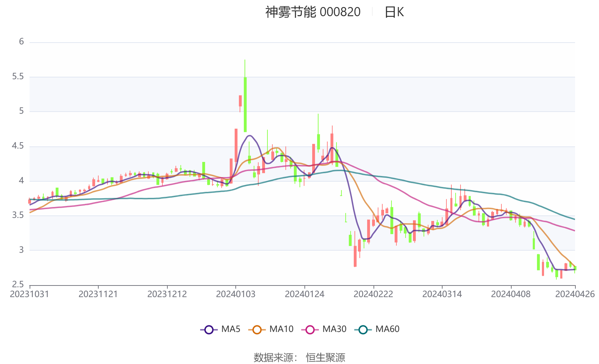The height and width of the screenshot is (364, 599).
Task: Click the 20240103 date axis label
Action: (x=236, y=294)
